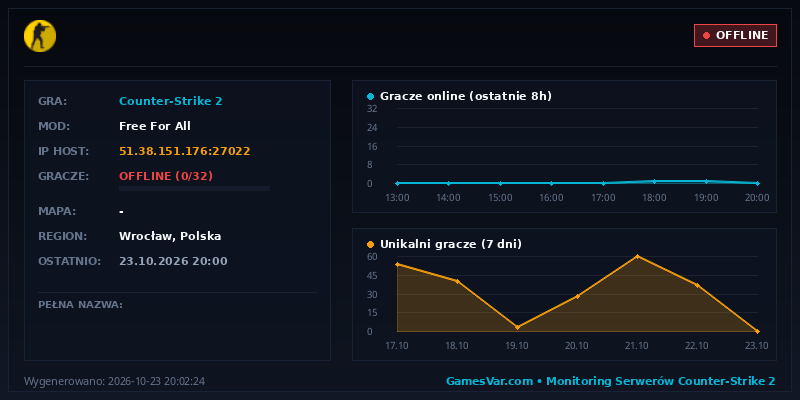Click the 23.10 point on unique players chart
This screenshot has height=400, width=800.
pyautogui.click(x=758, y=331)
